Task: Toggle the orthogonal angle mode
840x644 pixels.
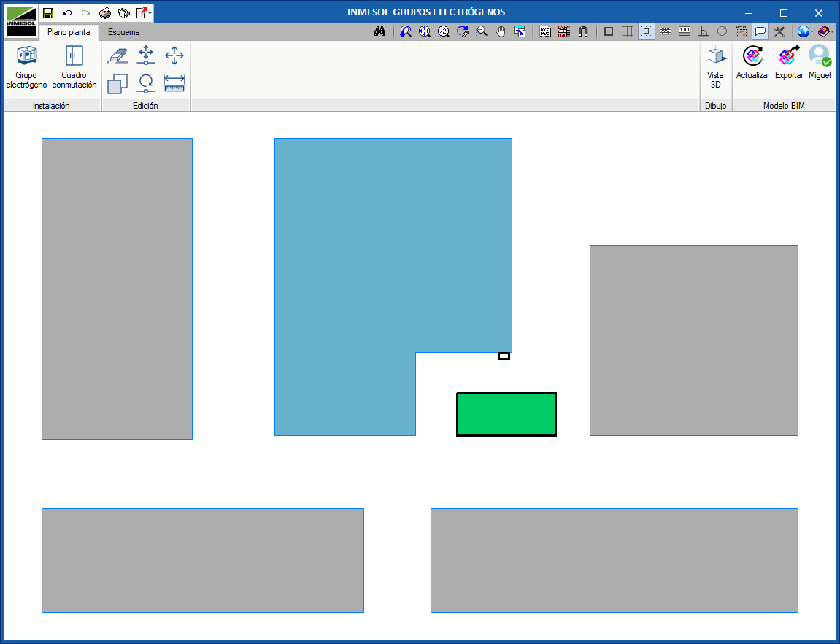Action: pyautogui.click(x=704, y=31)
